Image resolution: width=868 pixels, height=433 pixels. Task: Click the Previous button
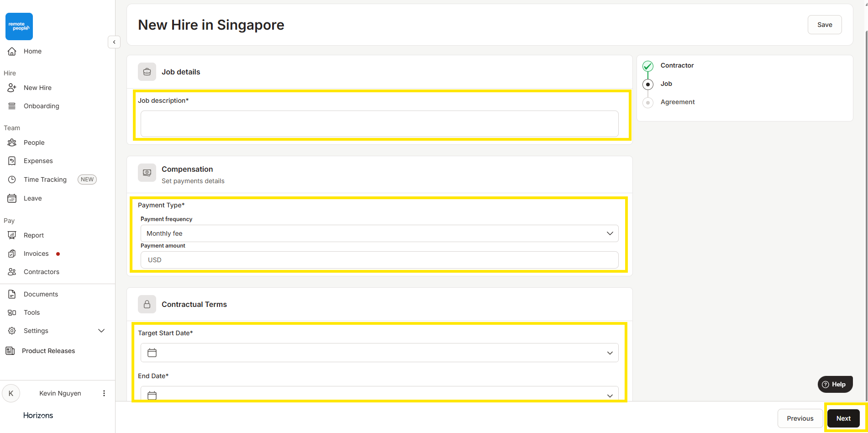(800, 418)
